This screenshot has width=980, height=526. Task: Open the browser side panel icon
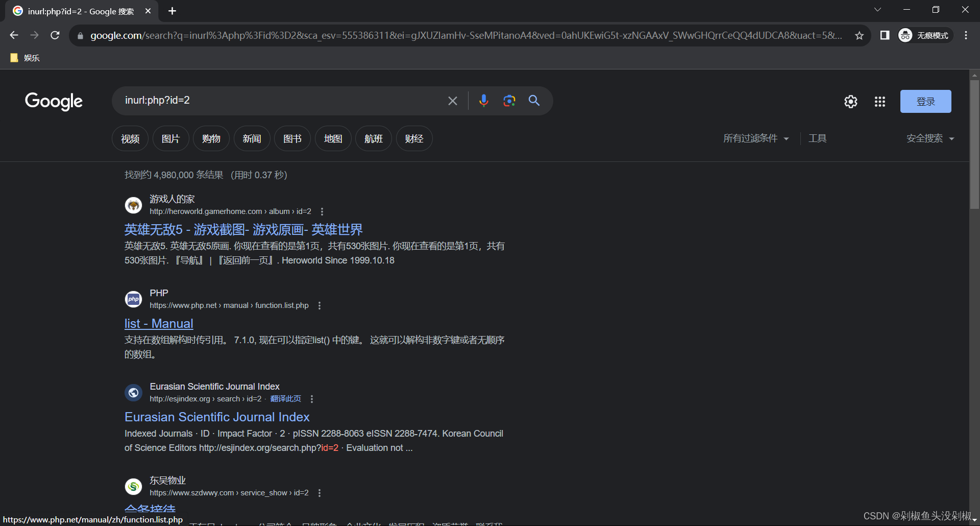[885, 35]
